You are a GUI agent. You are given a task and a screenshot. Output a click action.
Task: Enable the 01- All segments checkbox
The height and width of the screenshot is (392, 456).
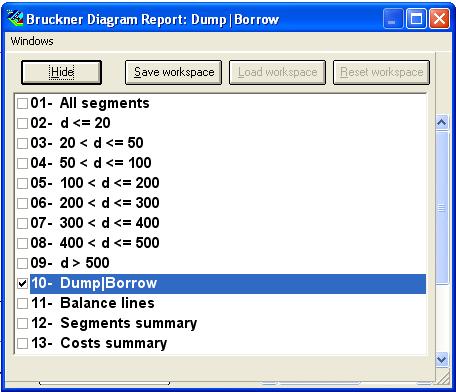click(x=22, y=103)
